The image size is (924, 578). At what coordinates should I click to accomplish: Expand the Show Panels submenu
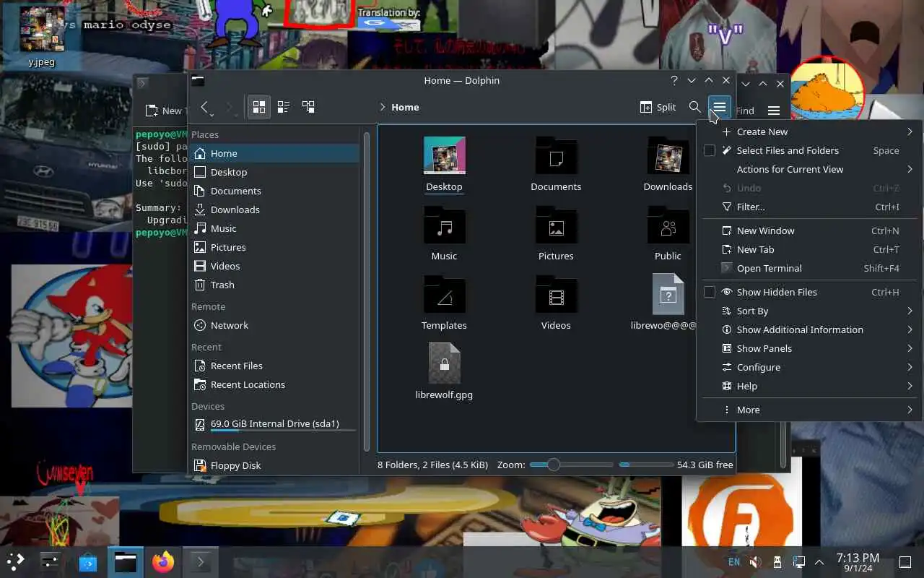[809, 348]
